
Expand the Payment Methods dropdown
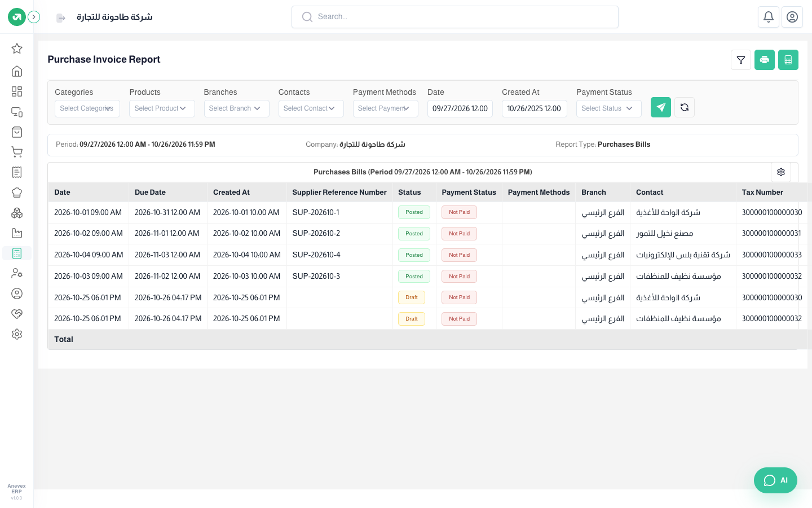[x=386, y=108]
